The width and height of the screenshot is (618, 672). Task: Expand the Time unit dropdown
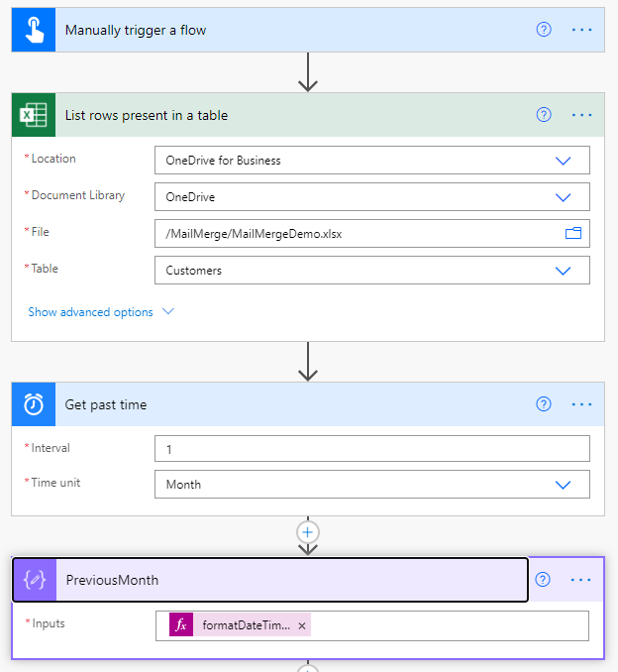coord(563,485)
